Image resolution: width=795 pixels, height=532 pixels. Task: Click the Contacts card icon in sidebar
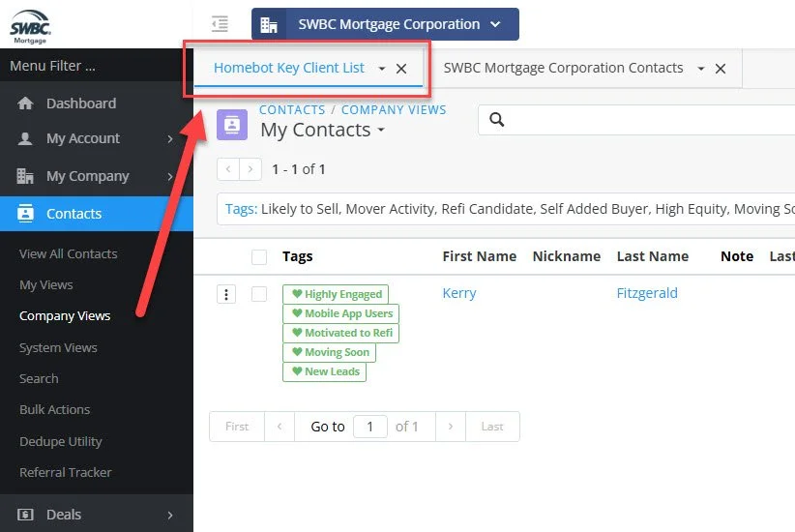click(x=25, y=214)
